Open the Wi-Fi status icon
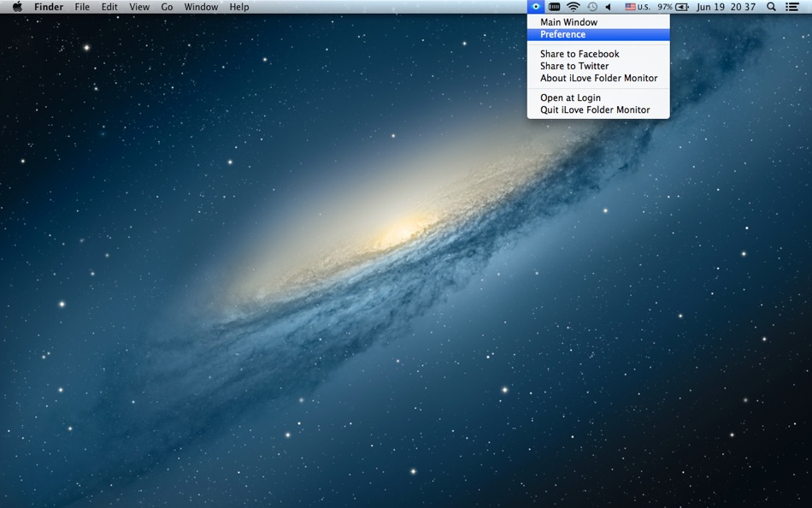This screenshot has height=508, width=812. point(573,7)
